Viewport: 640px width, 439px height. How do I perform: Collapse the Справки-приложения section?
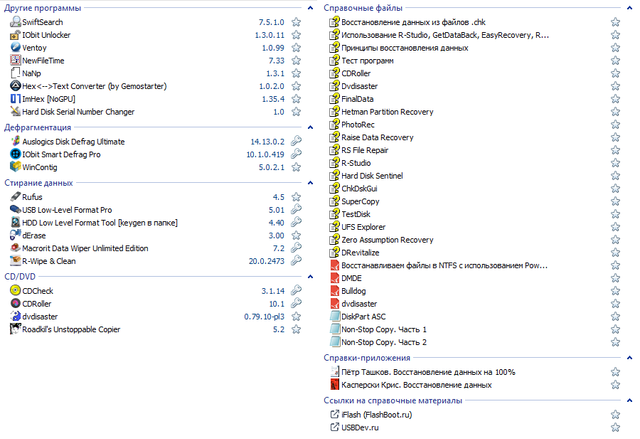point(629,358)
